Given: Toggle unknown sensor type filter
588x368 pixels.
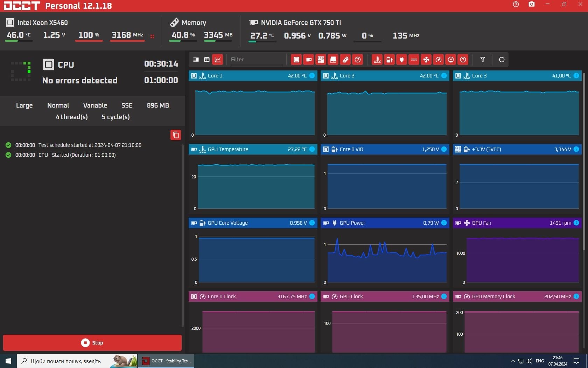Looking at the screenshot, I should tap(463, 60).
